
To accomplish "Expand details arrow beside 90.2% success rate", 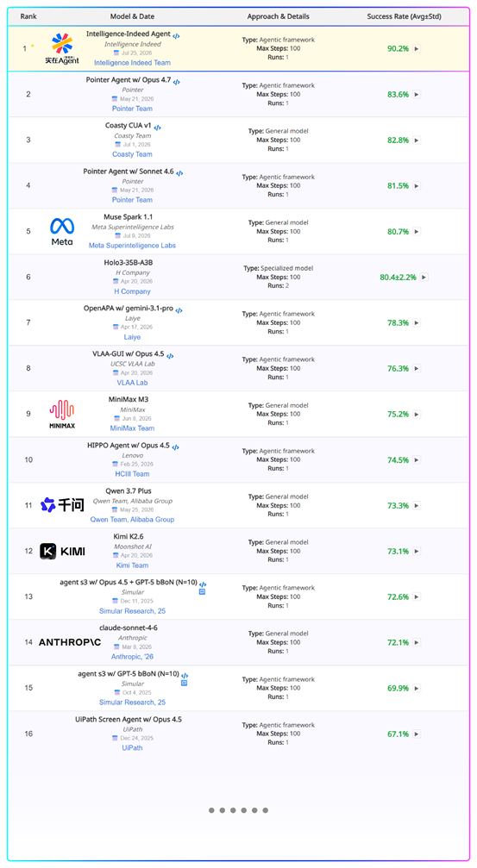I will pos(417,49).
